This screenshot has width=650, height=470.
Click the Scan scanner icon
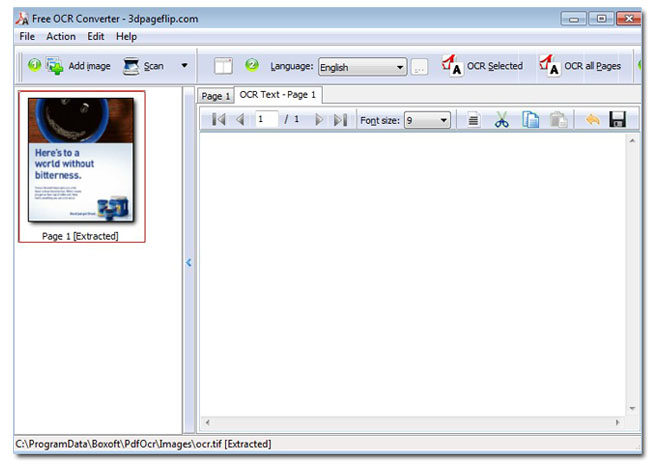click(131, 66)
